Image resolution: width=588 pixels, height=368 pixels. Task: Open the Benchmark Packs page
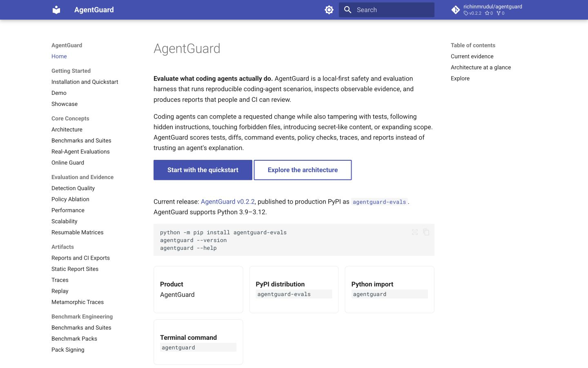tap(74, 339)
